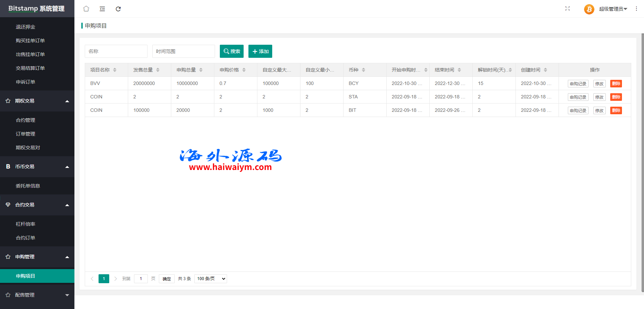The width and height of the screenshot is (644, 309).
Task: Open the three-dot more options icon
Action: (636, 9)
